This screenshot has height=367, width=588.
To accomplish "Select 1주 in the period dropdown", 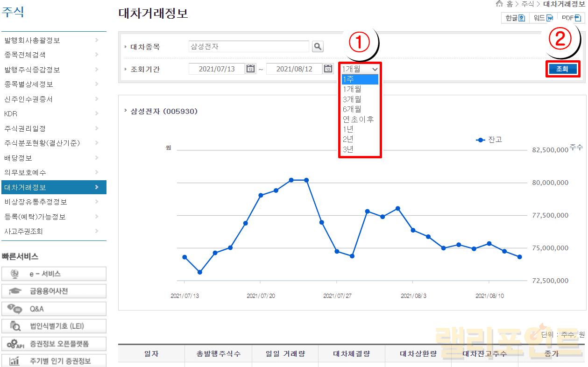I will (x=360, y=79).
